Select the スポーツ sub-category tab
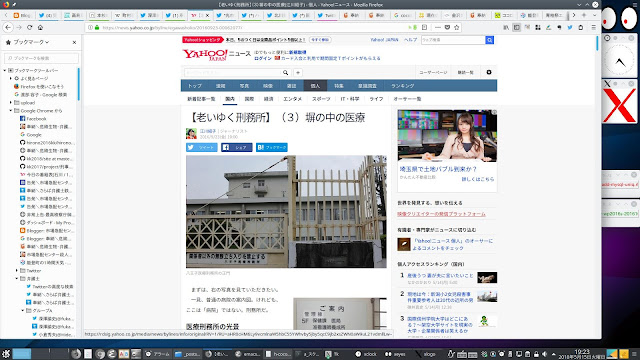The height and width of the screenshot is (360, 640). click(321, 99)
